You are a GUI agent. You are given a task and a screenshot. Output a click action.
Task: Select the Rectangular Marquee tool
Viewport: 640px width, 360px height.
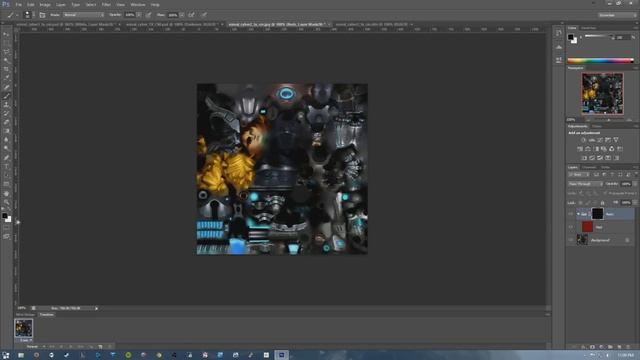point(6,43)
